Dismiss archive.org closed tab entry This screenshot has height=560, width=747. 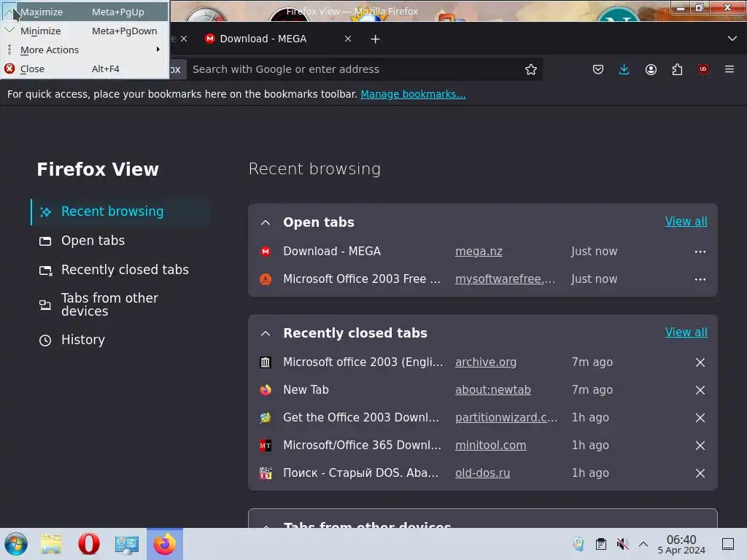pyautogui.click(x=700, y=362)
